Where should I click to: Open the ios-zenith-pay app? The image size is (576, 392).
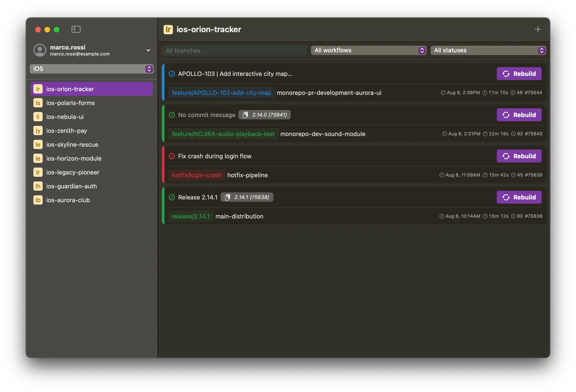pyautogui.click(x=92, y=131)
